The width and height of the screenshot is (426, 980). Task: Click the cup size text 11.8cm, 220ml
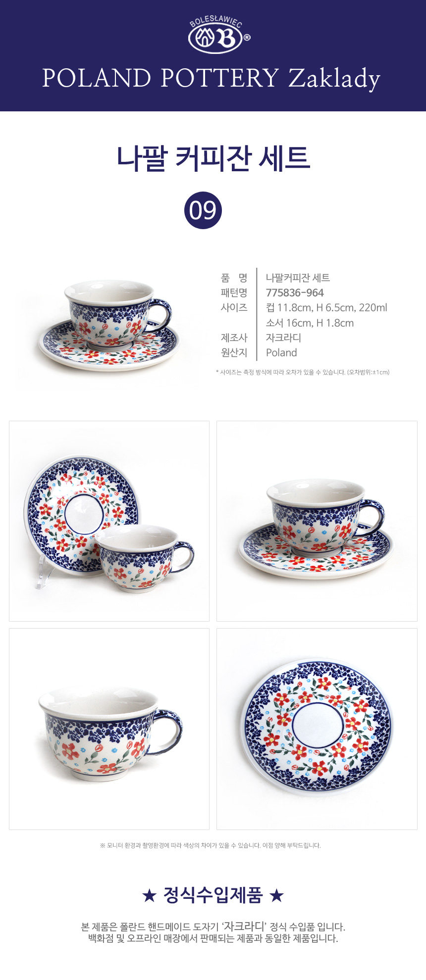[326, 307]
